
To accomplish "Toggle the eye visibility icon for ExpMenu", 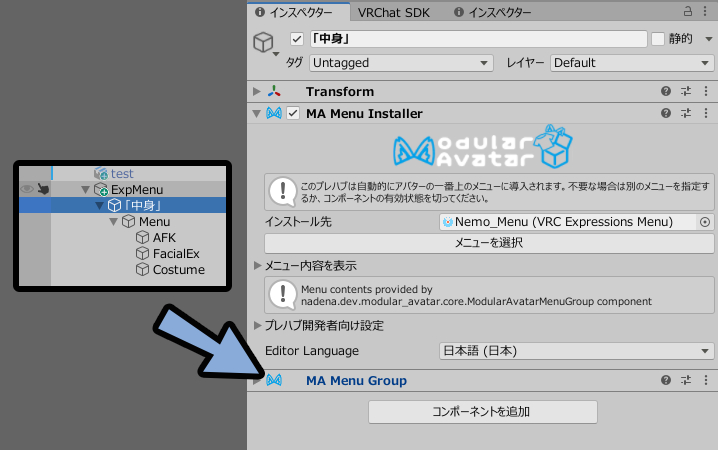I will 27,189.
